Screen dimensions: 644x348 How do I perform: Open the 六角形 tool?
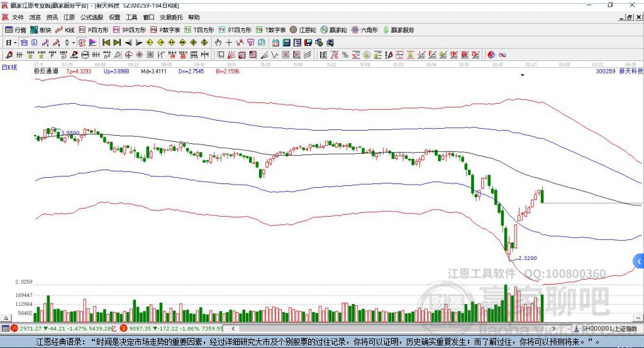(x=365, y=30)
